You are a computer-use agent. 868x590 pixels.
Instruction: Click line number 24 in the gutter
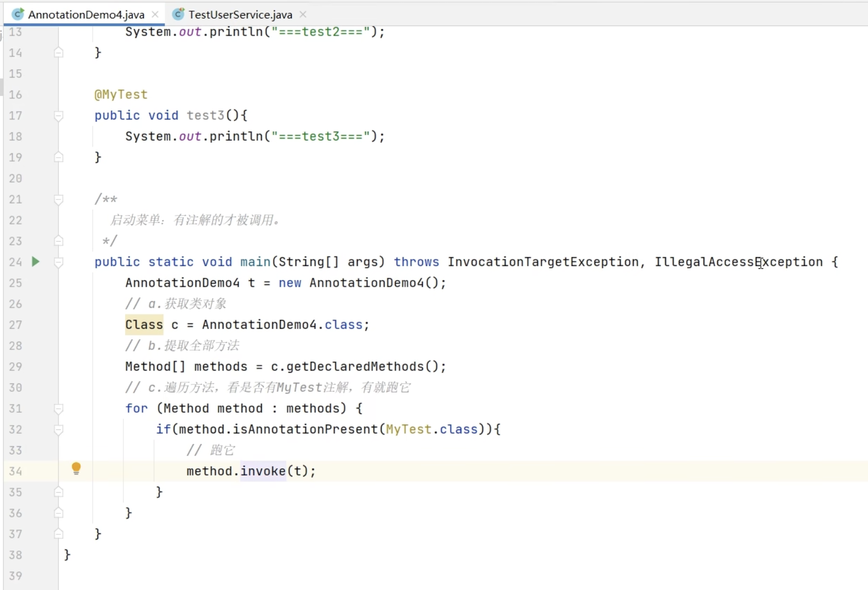tap(16, 262)
